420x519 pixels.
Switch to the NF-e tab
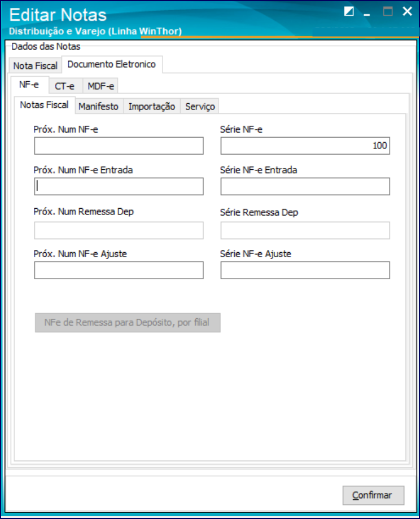tap(29, 85)
